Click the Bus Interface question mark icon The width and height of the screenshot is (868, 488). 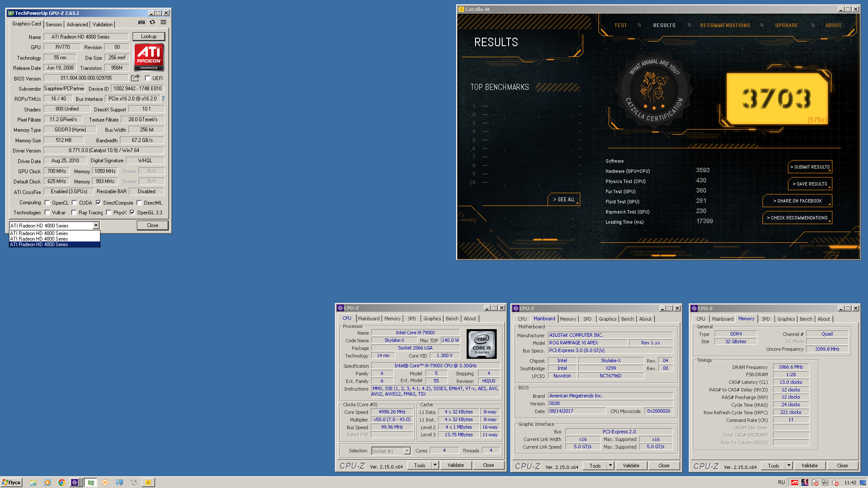tap(163, 99)
